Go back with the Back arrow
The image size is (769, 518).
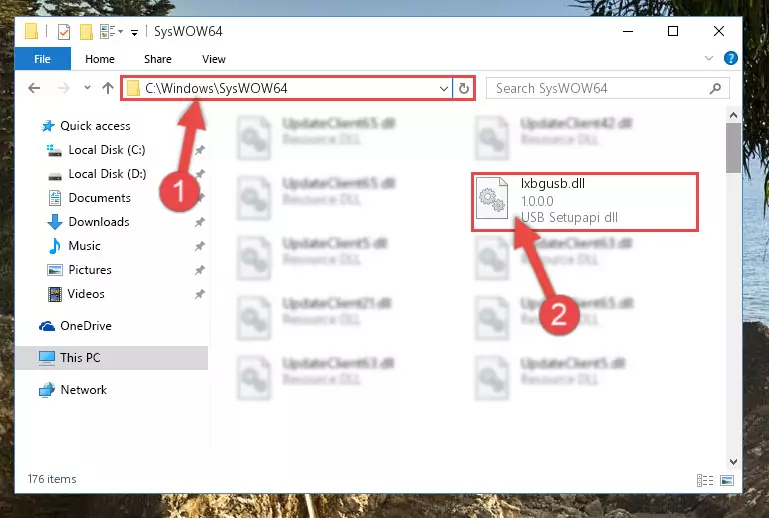[34, 88]
